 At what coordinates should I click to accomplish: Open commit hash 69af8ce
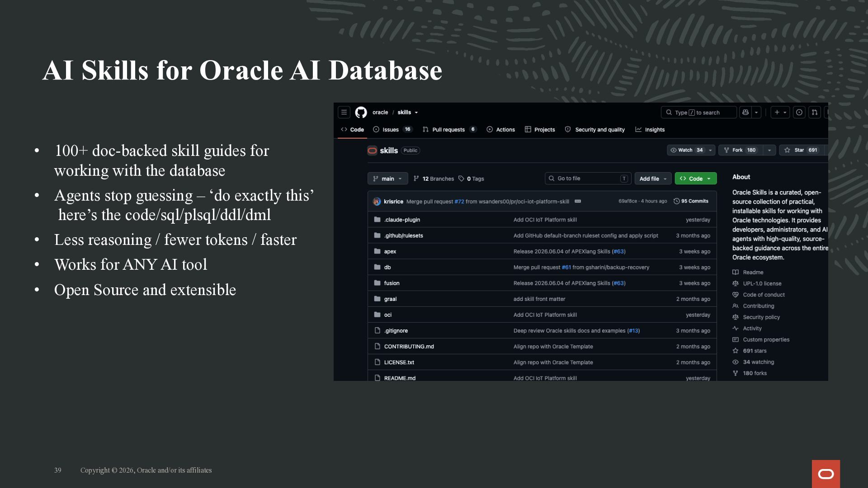627,201
